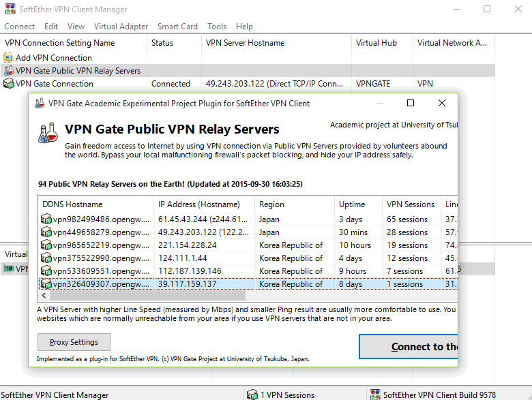
Task: Click the Connect to the VPN Server button
Action: (409, 346)
